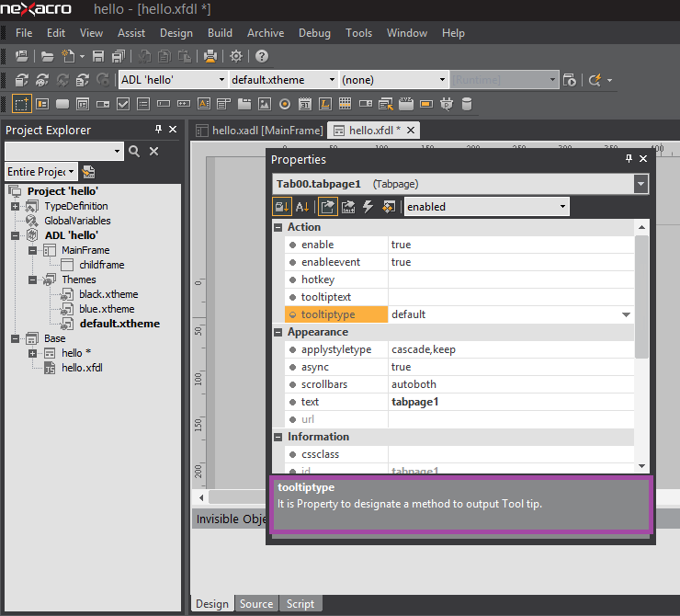Open options via the gear icon
This screenshot has width=680, height=616.
pyautogui.click(x=236, y=56)
